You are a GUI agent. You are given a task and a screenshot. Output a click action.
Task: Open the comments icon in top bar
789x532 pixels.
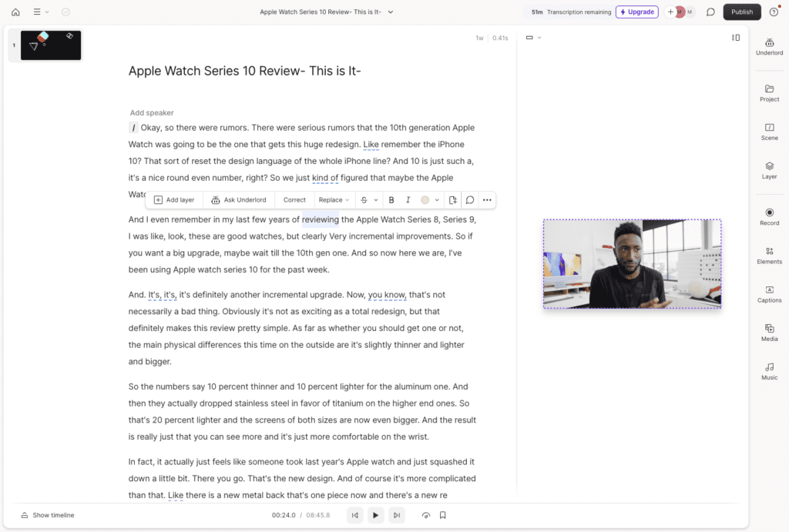(710, 12)
